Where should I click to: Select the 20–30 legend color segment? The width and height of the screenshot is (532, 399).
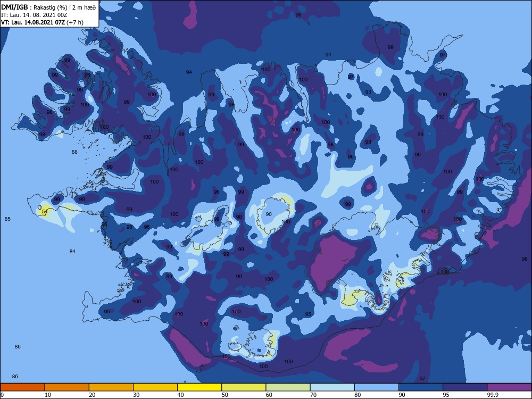pos(111,387)
